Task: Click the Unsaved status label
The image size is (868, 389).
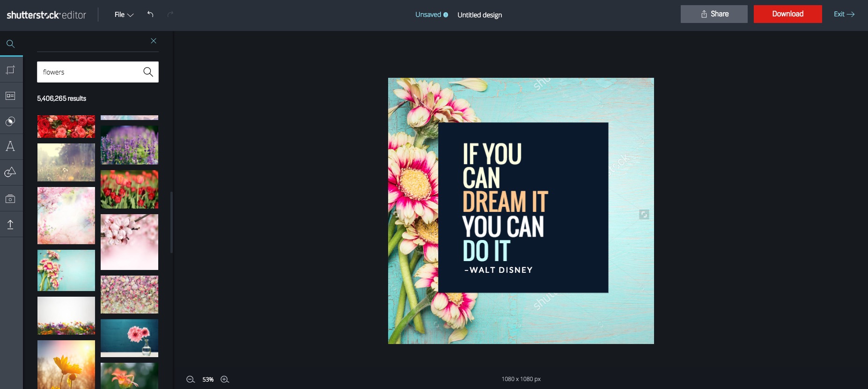Action: [x=428, y=15]
